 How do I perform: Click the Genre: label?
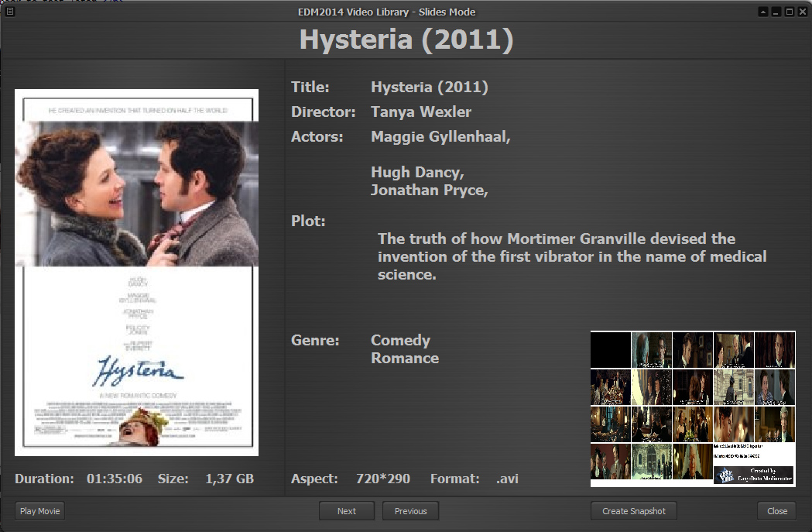315,340
